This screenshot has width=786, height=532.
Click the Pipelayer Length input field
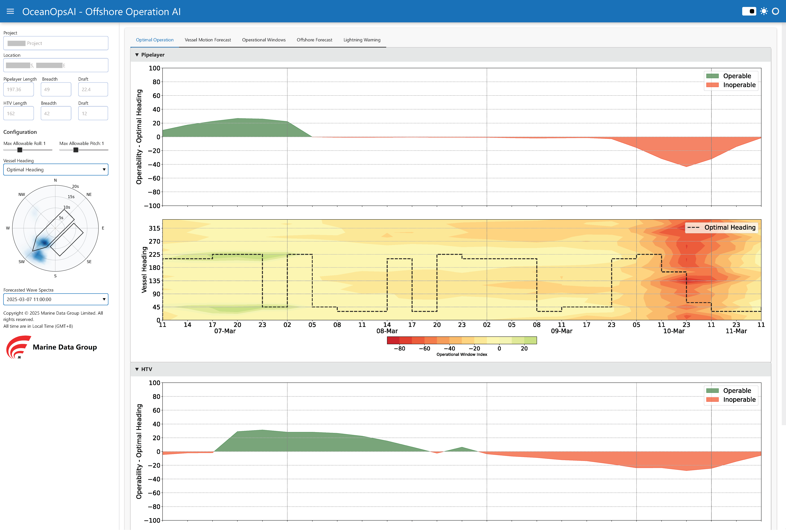point(19,90)
